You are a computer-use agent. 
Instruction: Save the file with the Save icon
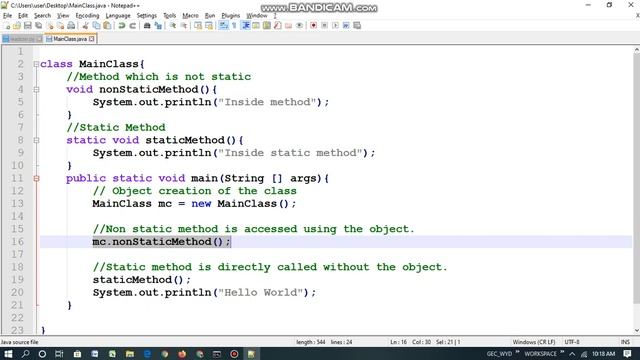point(28,26)
